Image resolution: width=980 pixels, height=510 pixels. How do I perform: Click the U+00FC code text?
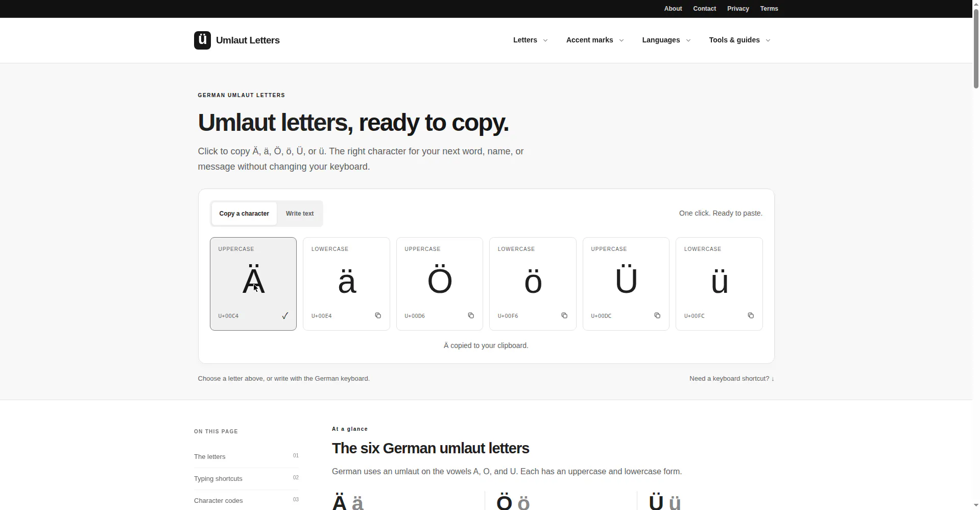click(x=695, y=316)
